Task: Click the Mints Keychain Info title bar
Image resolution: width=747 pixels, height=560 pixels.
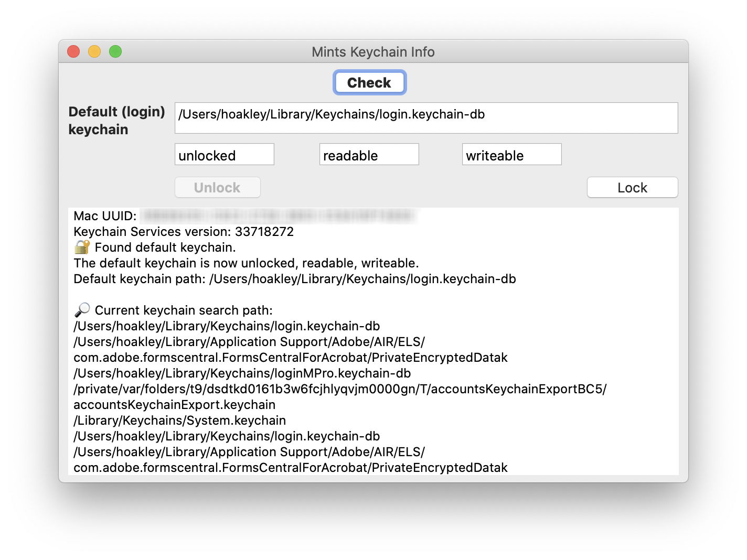Action: click(x=373, y=52)
